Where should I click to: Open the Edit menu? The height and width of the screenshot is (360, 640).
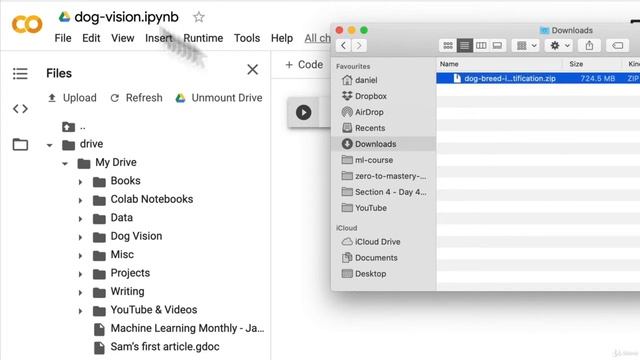(91, 38)
